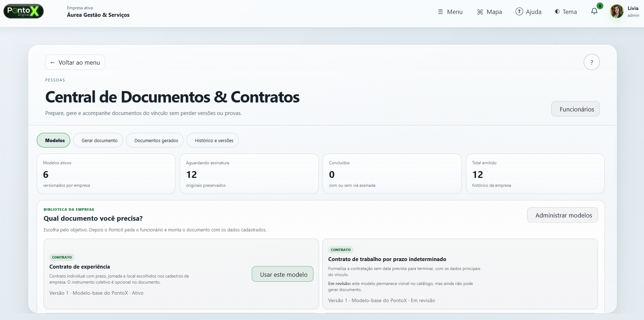Click Usar este modelo for Contrato de experiência
This screenshot has width=644, height=320.
pos(282,274)
